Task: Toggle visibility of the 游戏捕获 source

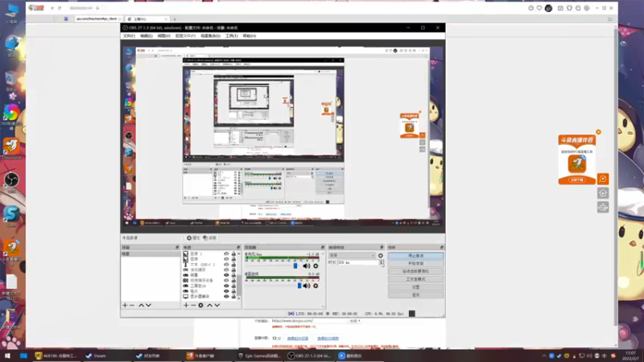Action: coord(226,270)
